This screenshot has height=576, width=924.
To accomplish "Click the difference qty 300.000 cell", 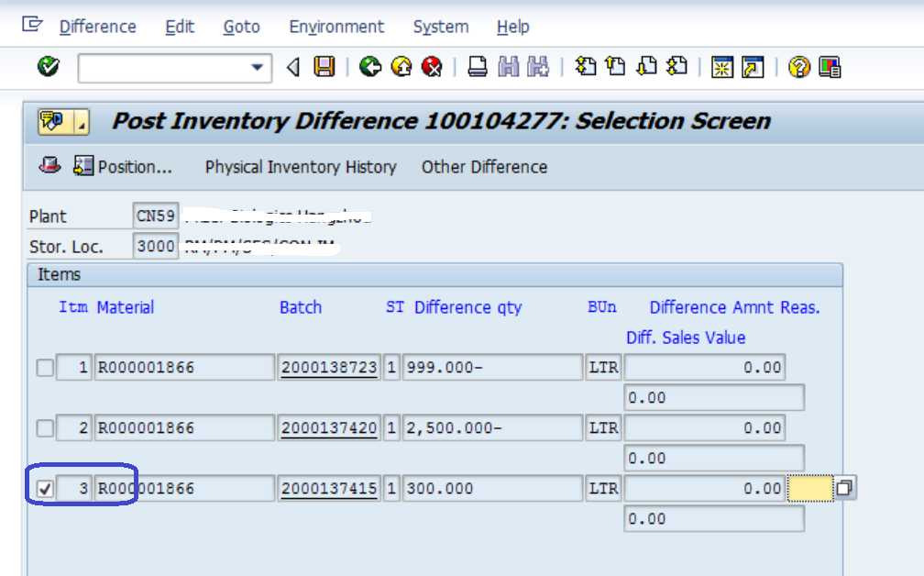I will click(x=492, y=488).
